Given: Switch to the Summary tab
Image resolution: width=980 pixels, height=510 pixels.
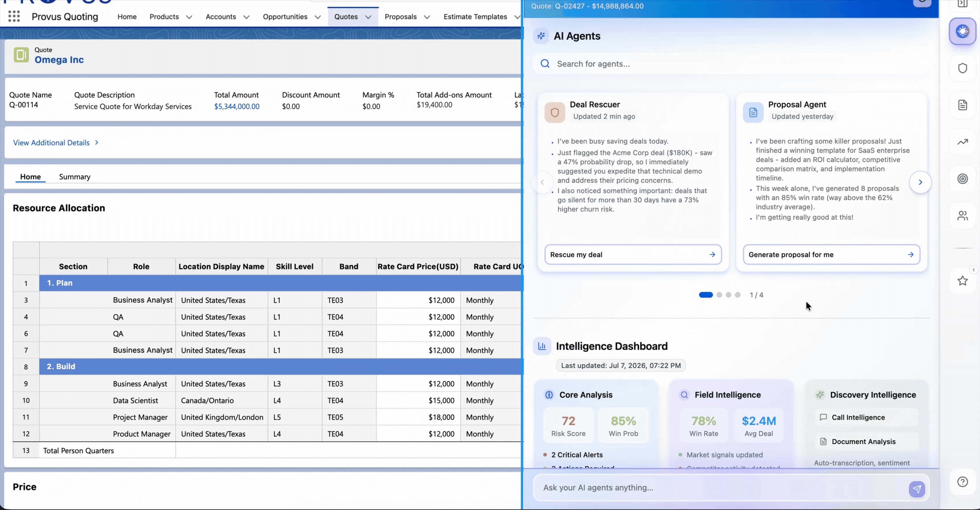Looking at the screenshot, I should coord(75,177).
